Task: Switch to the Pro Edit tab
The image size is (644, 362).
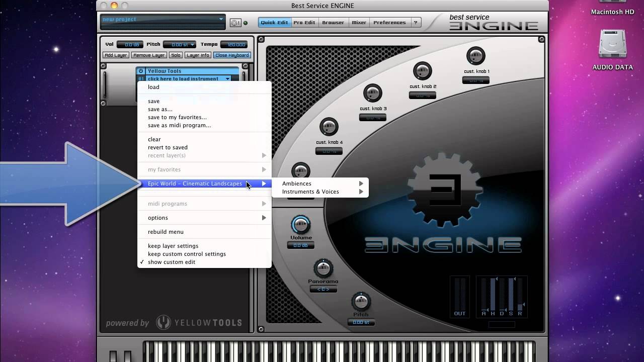Action: 304,23
